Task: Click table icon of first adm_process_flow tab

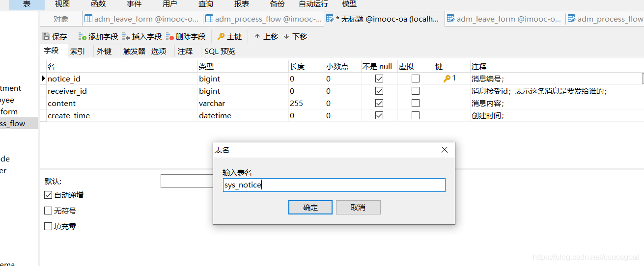Action: (209, 19)
